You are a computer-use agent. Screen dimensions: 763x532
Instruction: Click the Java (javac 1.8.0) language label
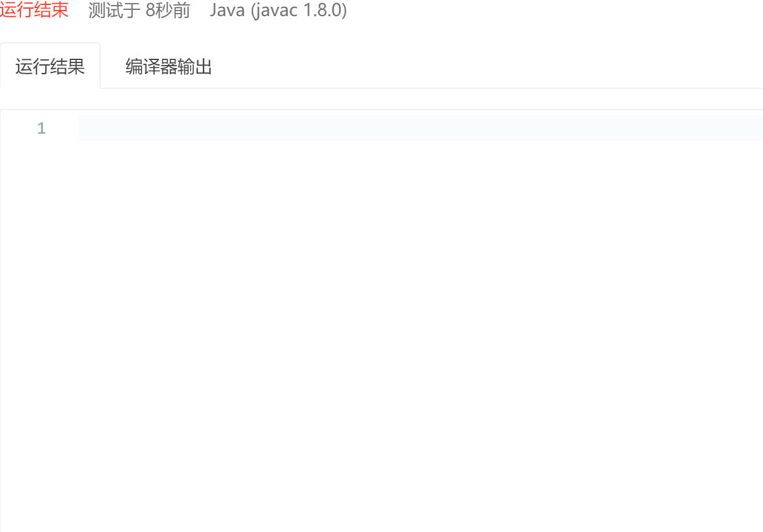278,11
